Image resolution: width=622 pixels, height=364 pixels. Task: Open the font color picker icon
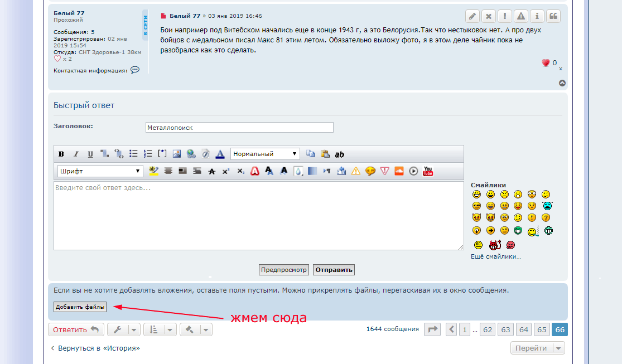tap(220, 154)
